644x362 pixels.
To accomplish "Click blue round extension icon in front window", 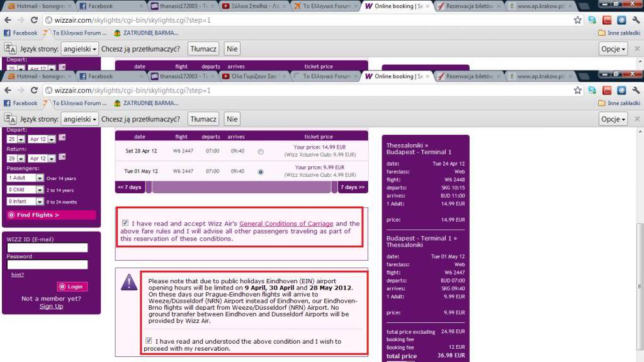I will (x=621, y=90).
